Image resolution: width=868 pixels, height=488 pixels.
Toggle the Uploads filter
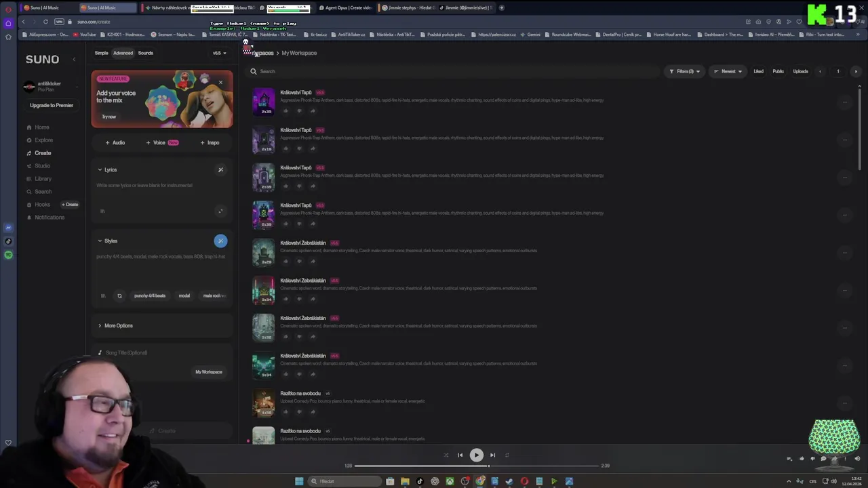click(x=801, y=71)
